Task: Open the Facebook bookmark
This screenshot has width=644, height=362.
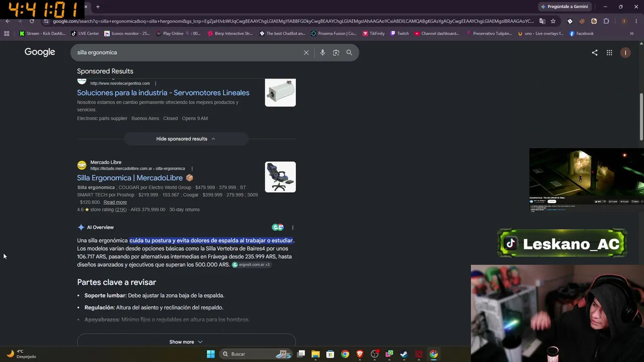Action: pos(582,34)
